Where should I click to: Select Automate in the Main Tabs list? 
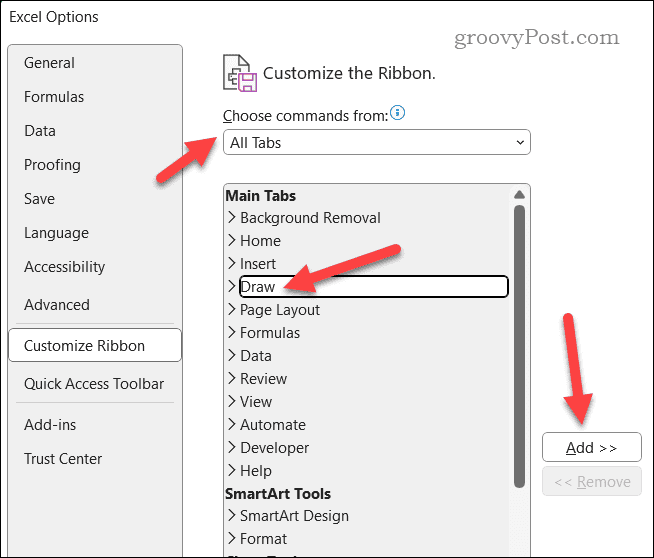(x=273, y=425)
